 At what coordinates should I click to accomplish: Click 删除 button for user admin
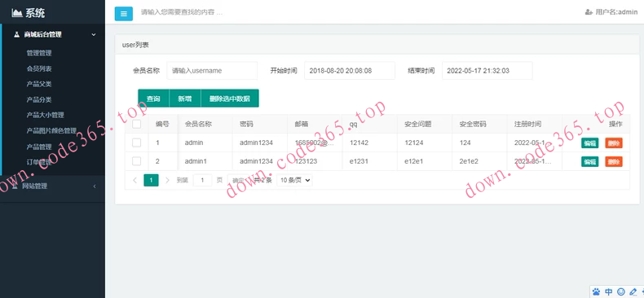614,143
